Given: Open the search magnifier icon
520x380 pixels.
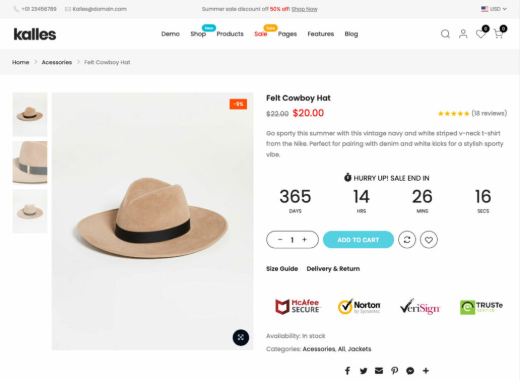Looking at the screenshot, I should tap(445, 34).
